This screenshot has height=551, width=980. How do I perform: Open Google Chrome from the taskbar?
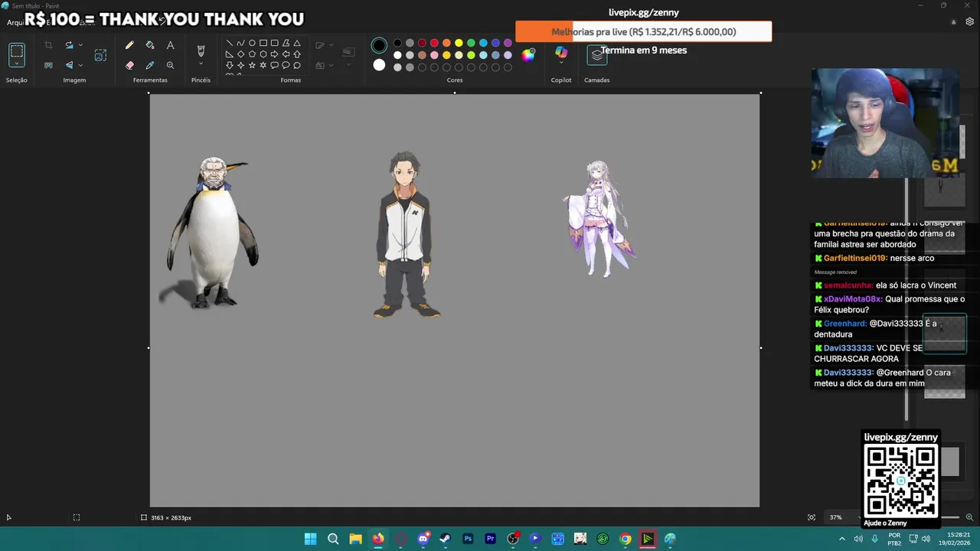(x=626, y=539)
